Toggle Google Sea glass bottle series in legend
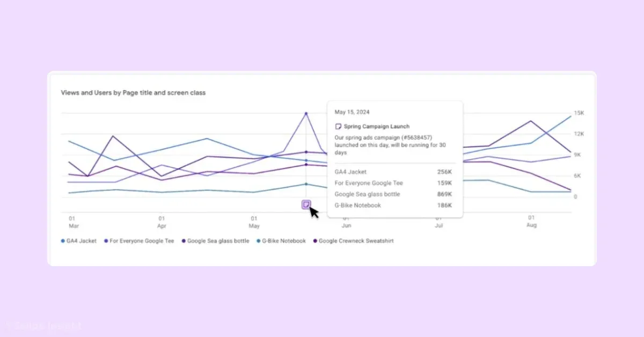 [x=218, y=241]
